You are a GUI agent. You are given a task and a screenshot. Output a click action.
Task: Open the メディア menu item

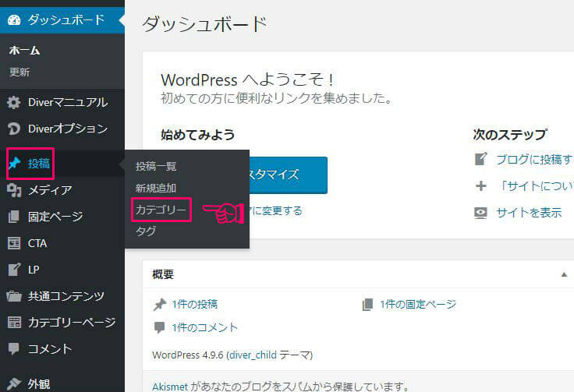click(x=62, y=190)
